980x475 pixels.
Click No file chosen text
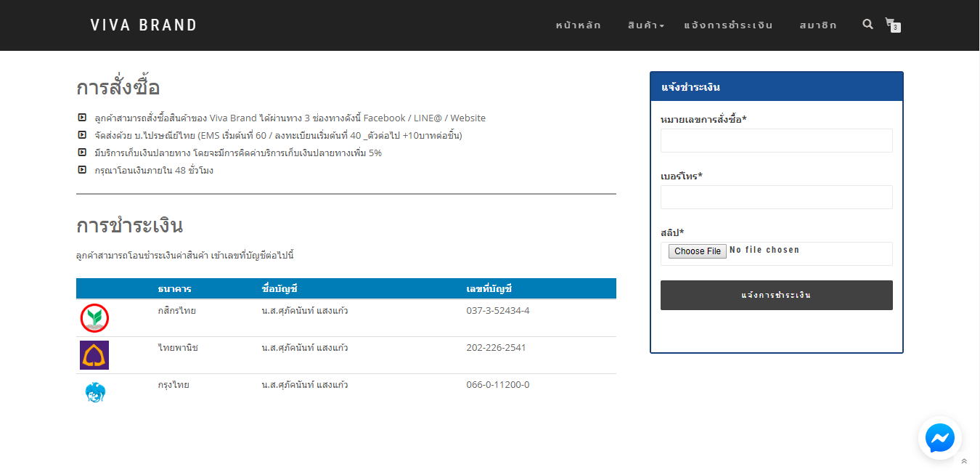point(764,250)
